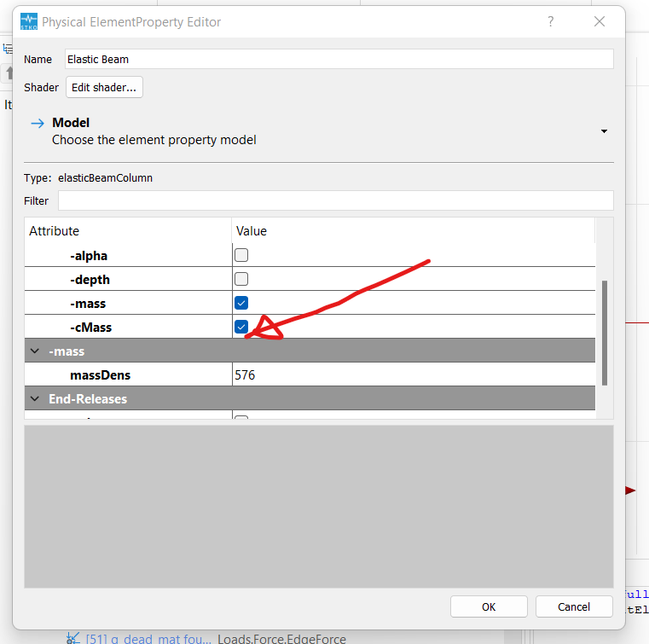Enable the -depth checkbox
This screenshot has width=649, height=644.
241,279
